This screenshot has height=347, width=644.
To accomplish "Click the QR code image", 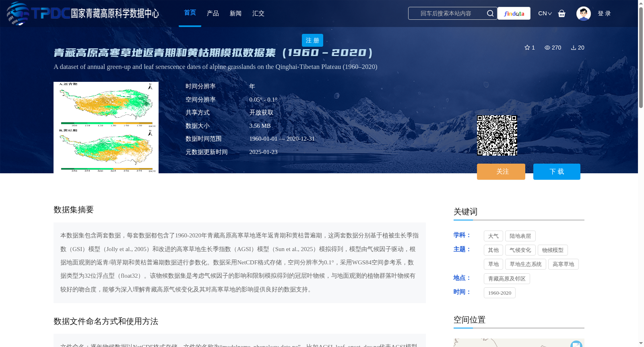I will [x=497, y=135].
